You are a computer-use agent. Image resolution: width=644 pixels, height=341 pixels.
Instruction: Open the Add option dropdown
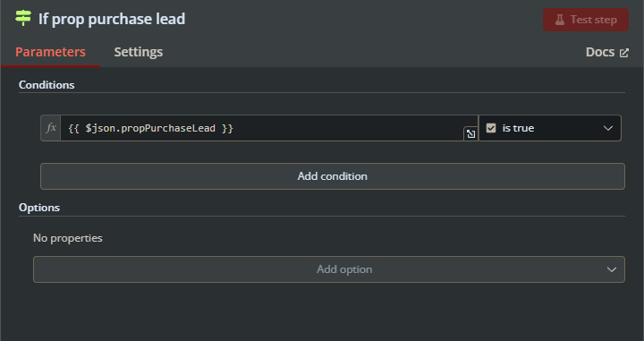(329, 269)
